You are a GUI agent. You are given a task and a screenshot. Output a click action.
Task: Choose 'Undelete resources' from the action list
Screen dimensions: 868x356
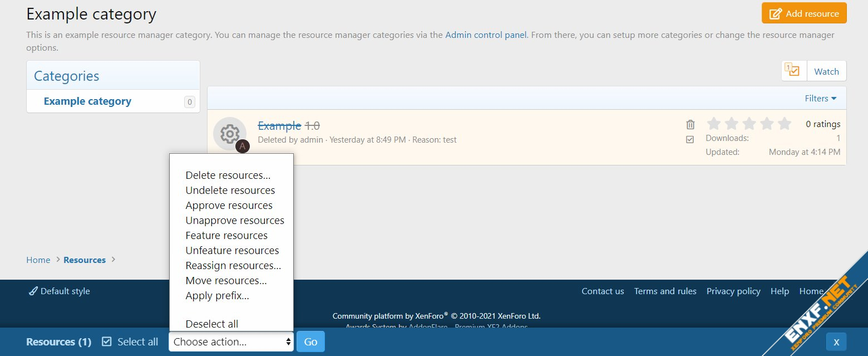click(x=230, y=190)
